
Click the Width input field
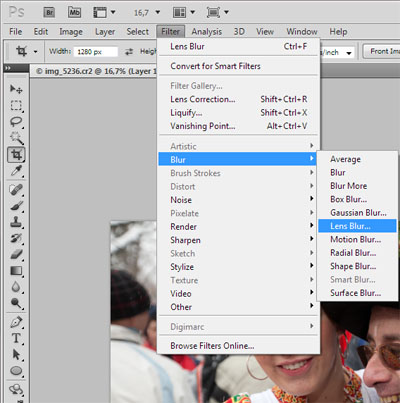pos(96,52)
